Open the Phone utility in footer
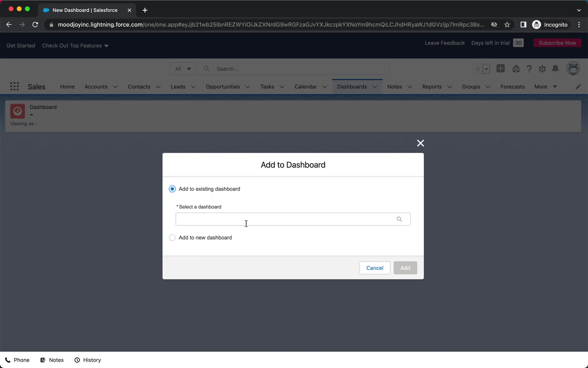This screenshot has width=588, height=368. (x=17, y=360)
